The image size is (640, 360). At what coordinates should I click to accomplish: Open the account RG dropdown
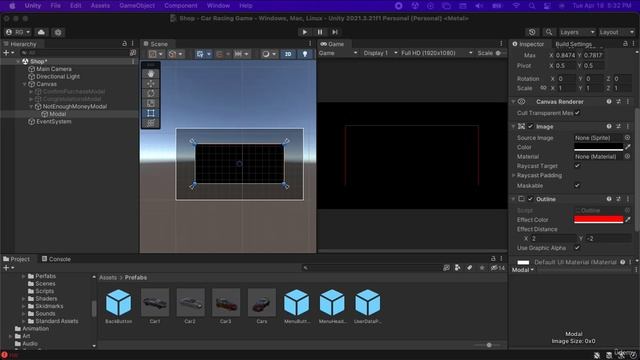coord(18,32)
